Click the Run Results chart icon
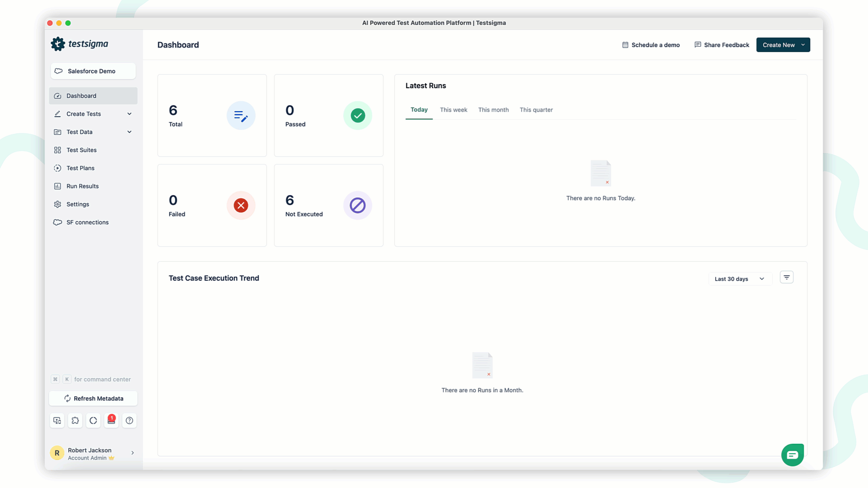The image size is (868, 488). tap(57, 186)
